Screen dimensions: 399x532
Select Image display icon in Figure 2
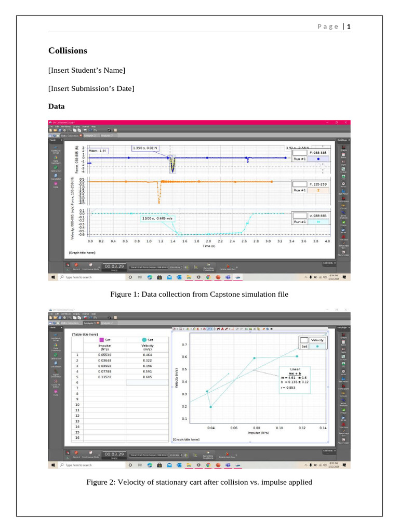click(x=343, y=410)
